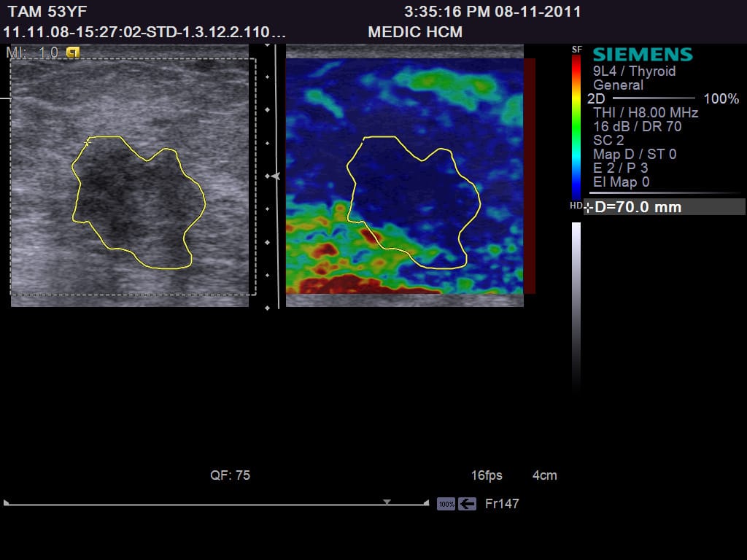The image size is (747, 560).
Task: Click the focal zone arrow on depth scale
Action: pyautogui.click(x=275, y=176)
